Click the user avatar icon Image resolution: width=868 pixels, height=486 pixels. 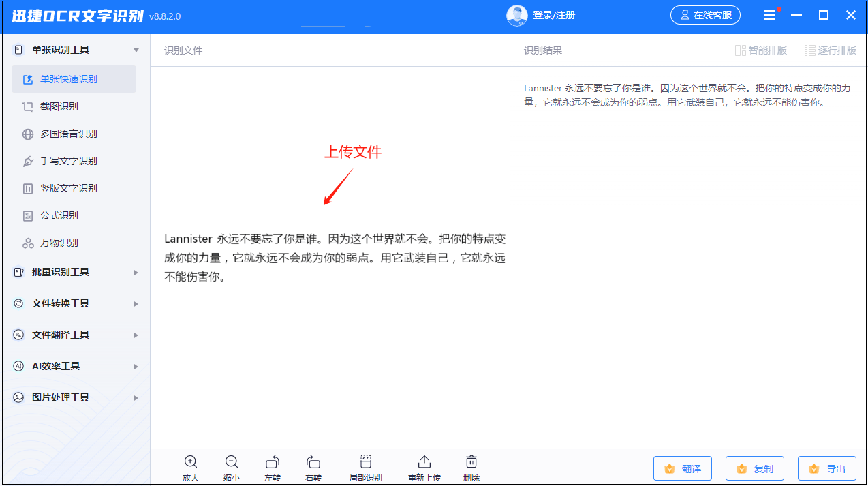point(517,15)
